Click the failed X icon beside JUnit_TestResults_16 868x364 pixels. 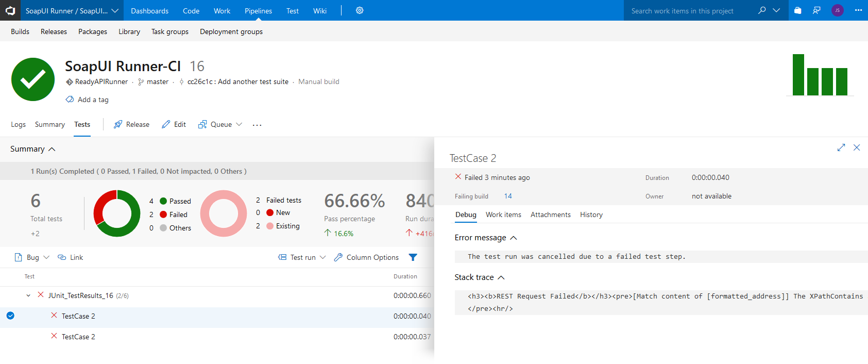pos(41,295)
